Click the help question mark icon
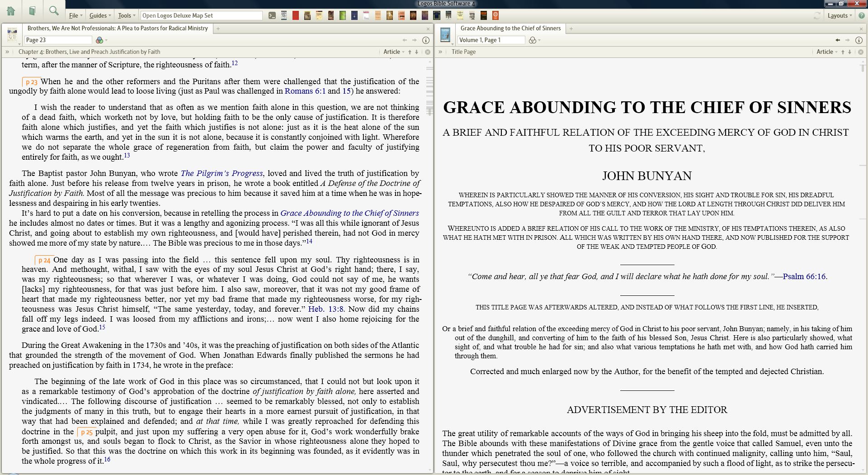The image size is (868, 475). 861,15
